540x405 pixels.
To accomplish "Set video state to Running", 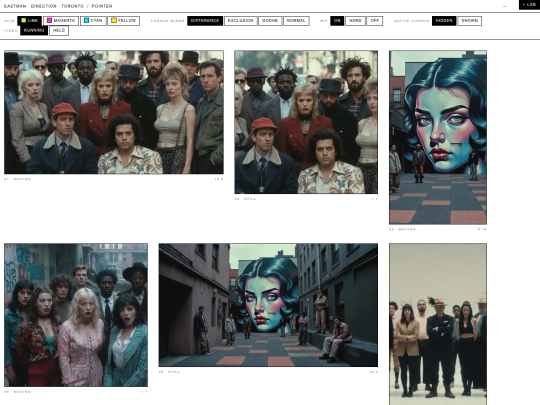I will (x=34, y=30).
